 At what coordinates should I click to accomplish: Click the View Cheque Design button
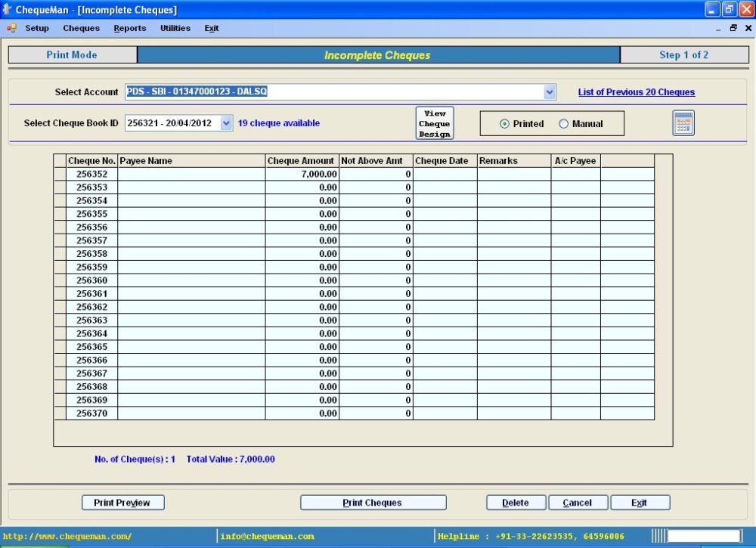coord(434,122)
